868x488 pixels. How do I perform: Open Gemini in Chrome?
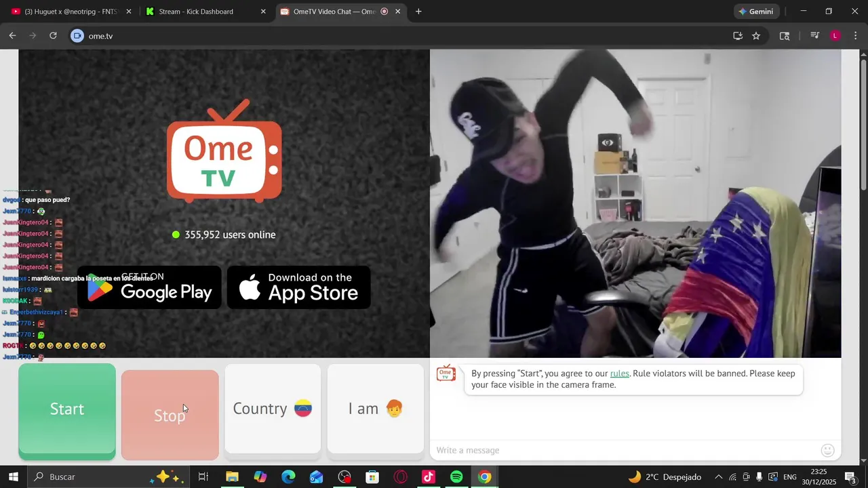756,12
